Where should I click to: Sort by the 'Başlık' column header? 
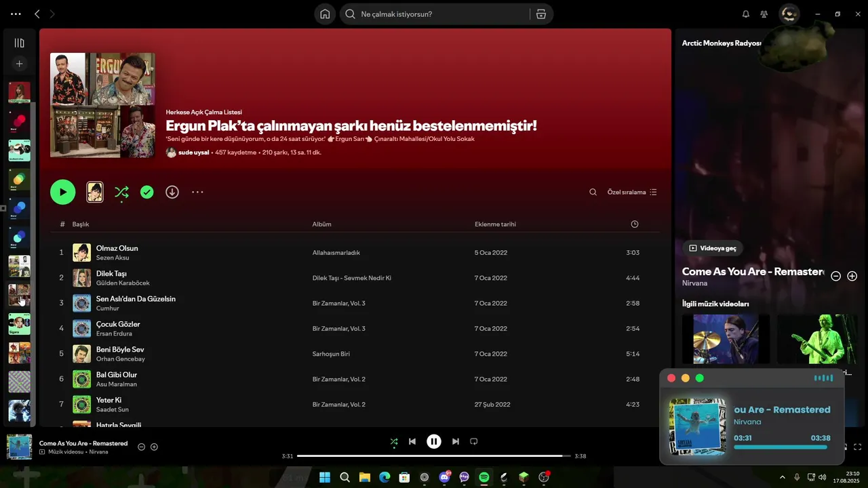coord(81,224)
